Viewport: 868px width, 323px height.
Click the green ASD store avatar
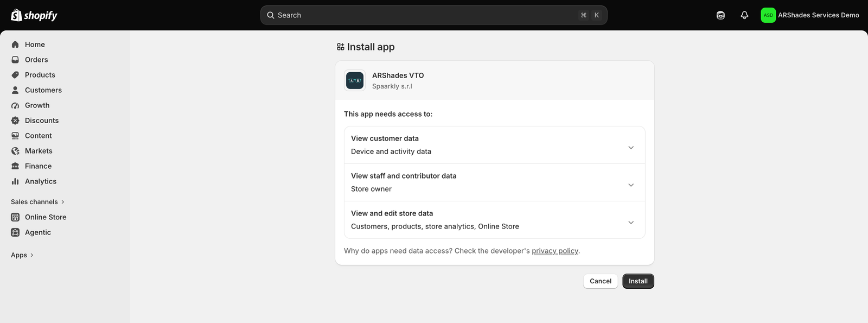coord(768,15)
